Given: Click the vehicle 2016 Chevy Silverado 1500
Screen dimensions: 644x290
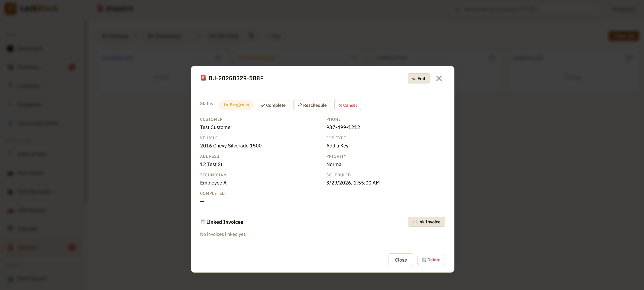Looking at the screenshot, I should [230, 146].
